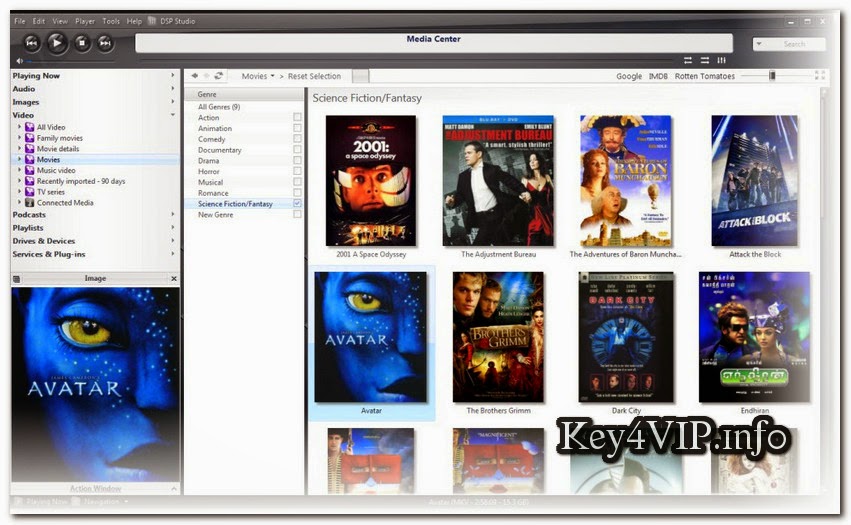Click the back navigation arrow
This screenshot has height=525, width=851.
194,76
